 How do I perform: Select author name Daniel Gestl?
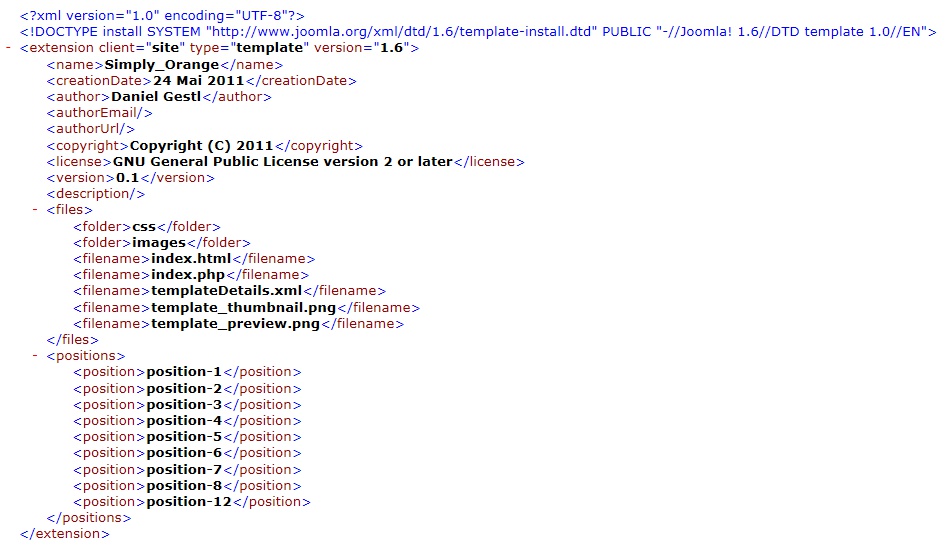pos(156,97)
